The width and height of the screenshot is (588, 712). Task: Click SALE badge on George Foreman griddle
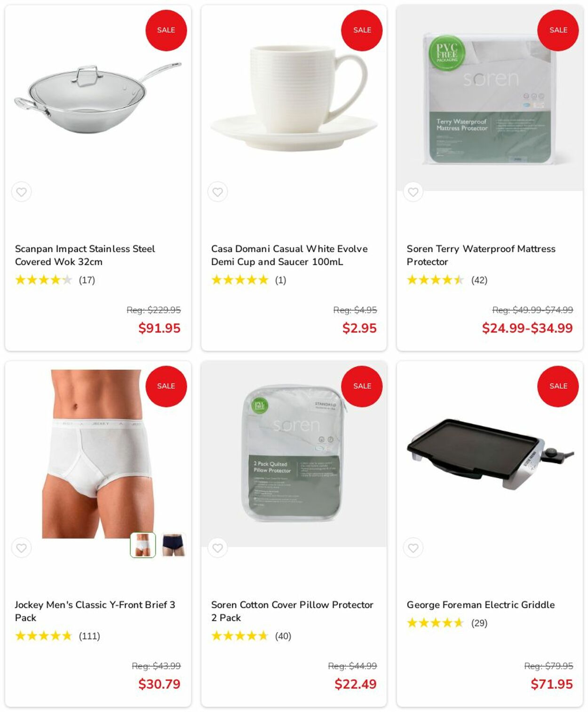558,386
